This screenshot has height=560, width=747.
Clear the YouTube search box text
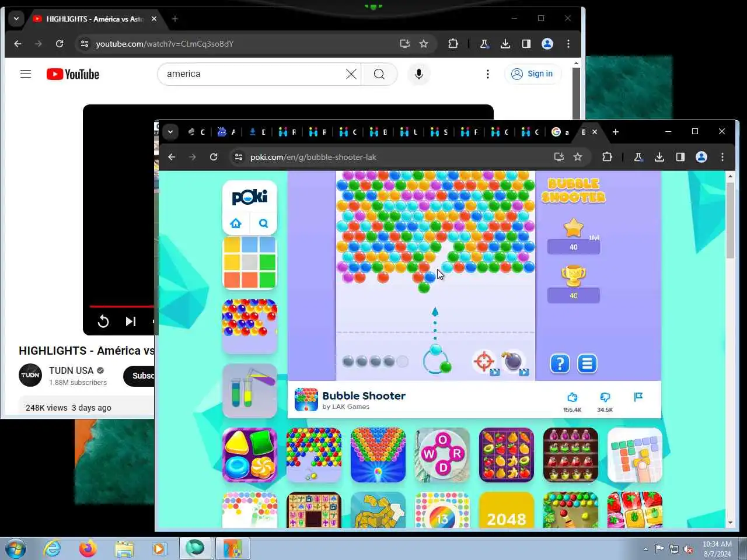351,74
